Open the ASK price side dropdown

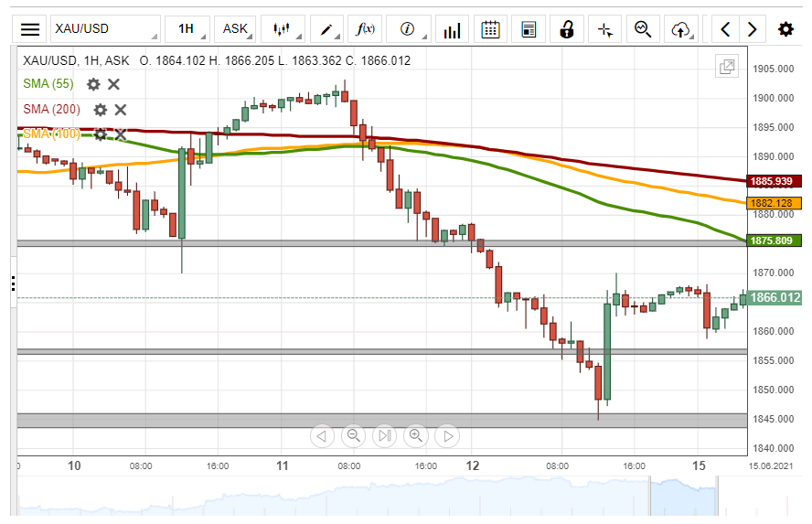[x=235, y=29]
